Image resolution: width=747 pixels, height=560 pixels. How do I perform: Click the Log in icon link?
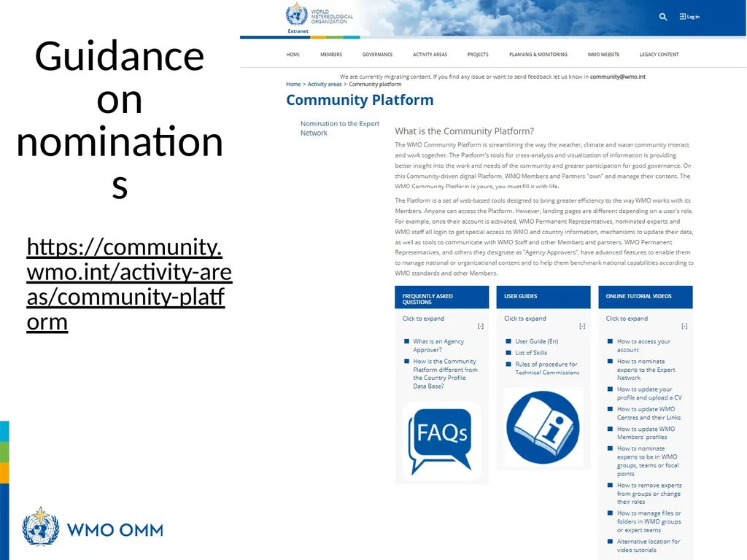689,17
